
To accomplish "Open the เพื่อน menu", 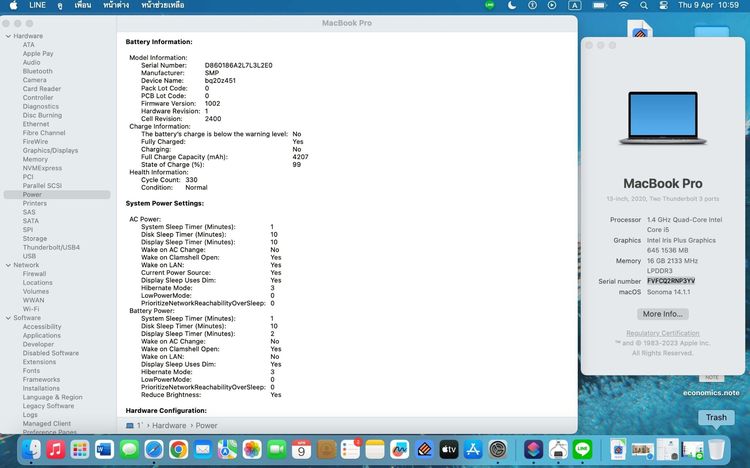I will 83,5.
